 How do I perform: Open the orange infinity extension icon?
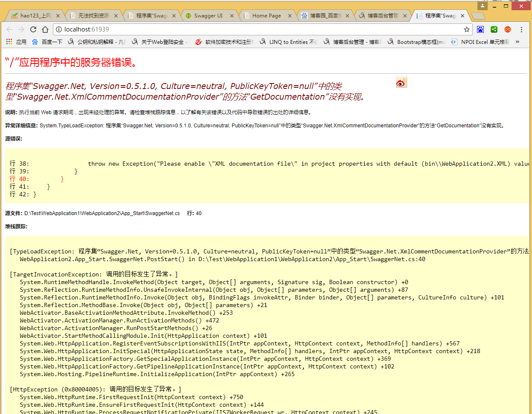(508, 29)
